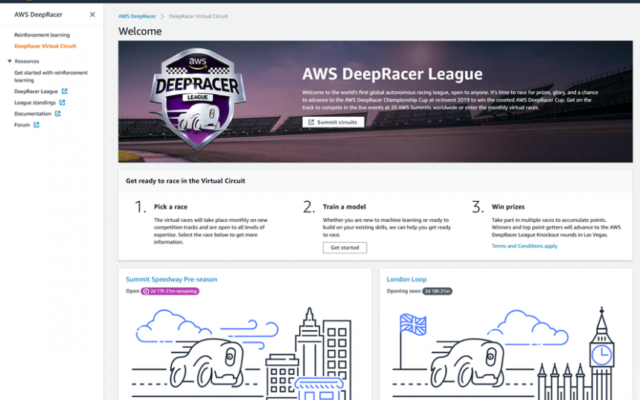
Task: Open League standings sidebar link
Action: [35, 102]
